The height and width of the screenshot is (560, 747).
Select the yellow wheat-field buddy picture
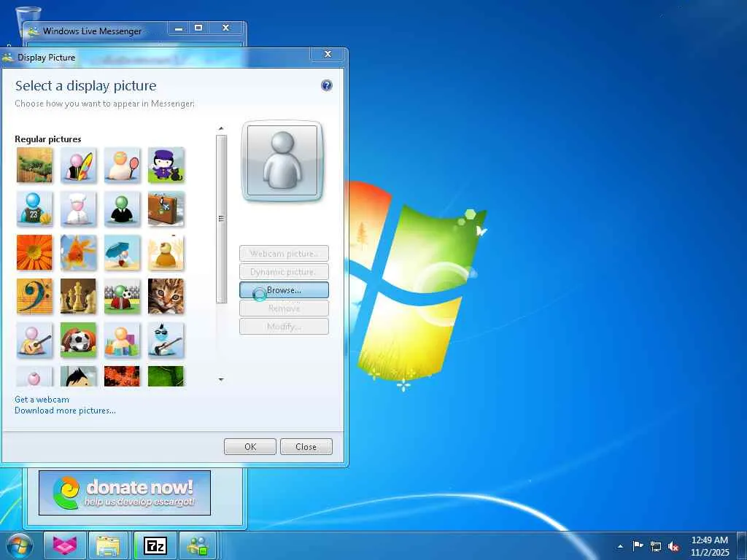(166, 252)
